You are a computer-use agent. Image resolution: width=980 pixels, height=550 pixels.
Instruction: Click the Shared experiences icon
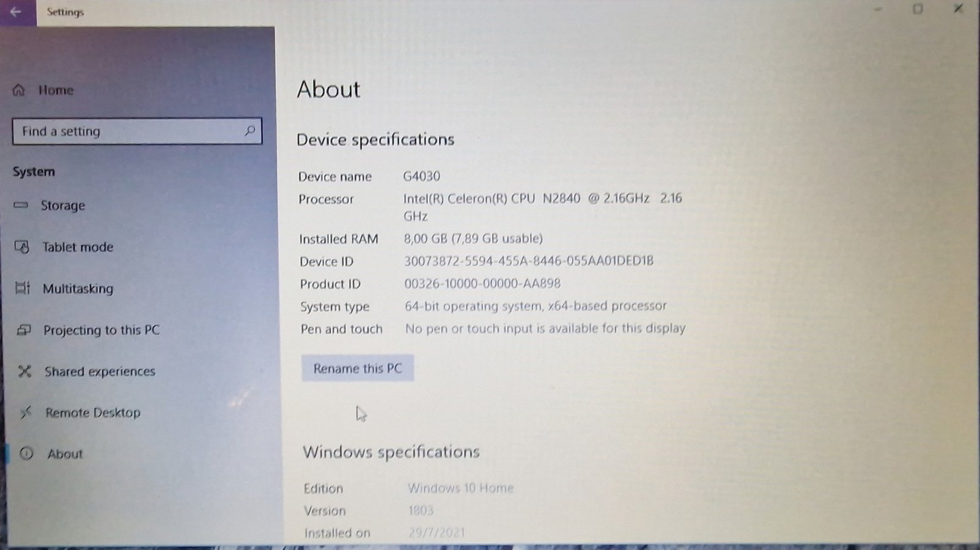click(x=24, y=371)
